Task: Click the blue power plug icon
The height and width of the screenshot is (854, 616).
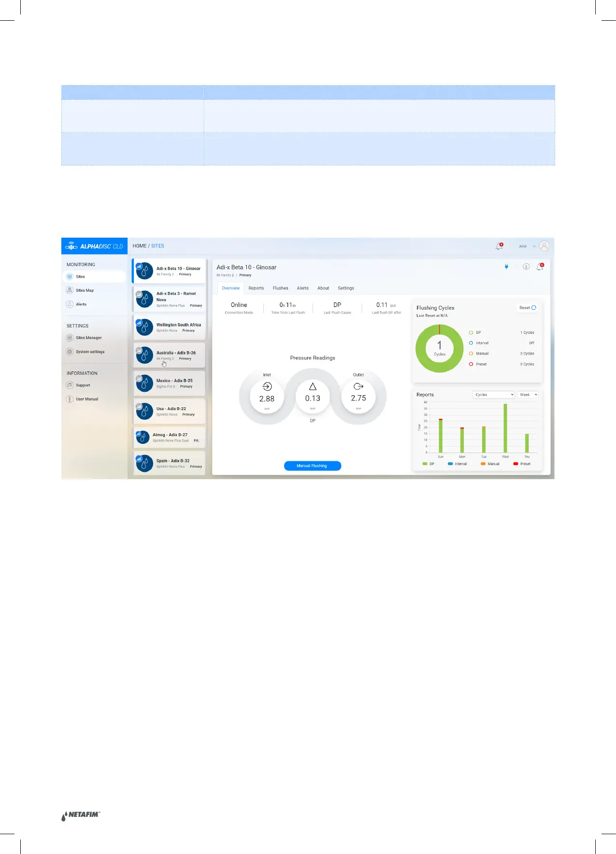Action: (506, 267)
